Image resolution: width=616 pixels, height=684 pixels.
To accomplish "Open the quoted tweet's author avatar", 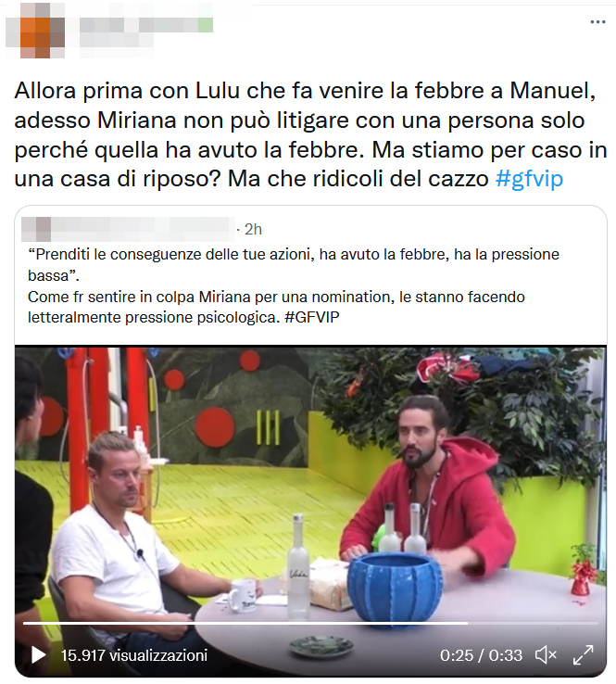I will 36,229.
